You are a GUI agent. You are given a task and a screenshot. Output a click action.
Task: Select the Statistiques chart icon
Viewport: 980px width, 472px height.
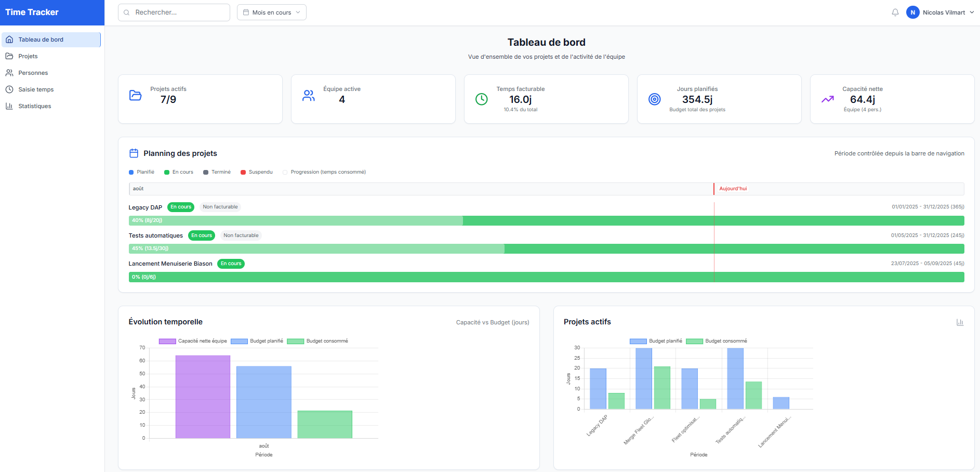point(9,106)
